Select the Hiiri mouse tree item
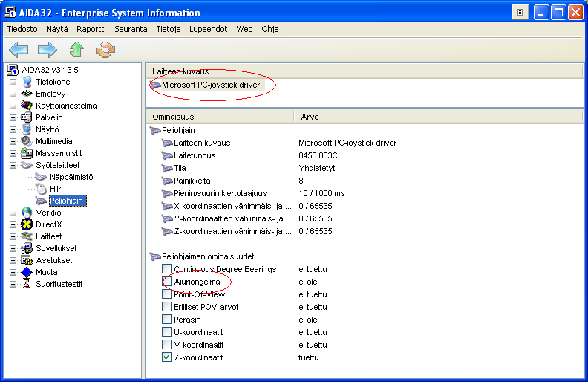Viewport: 588px width, 382px height. click(56, 189)
